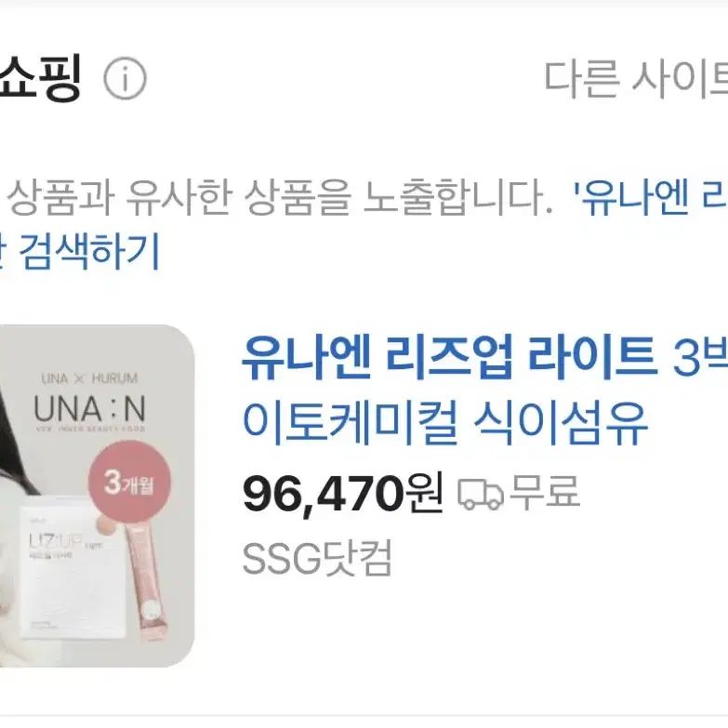This screenshot has width=728, height=728.
Task: Select the 96,470원 price
Action: click(x=343, y=494)
